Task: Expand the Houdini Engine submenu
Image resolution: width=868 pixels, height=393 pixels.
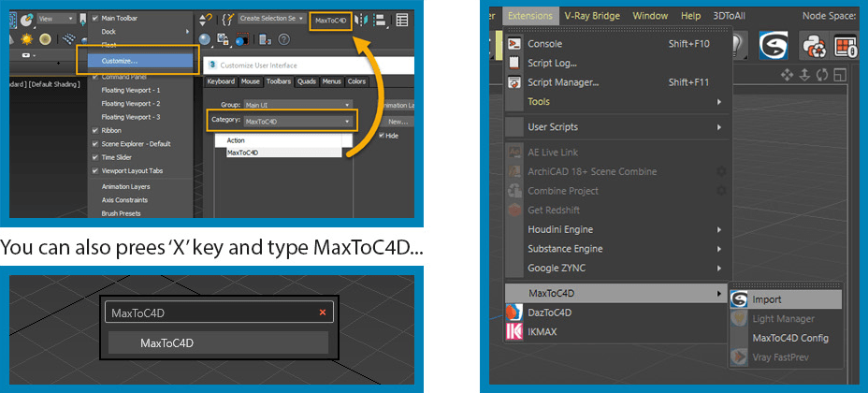Action: (617, 229)
